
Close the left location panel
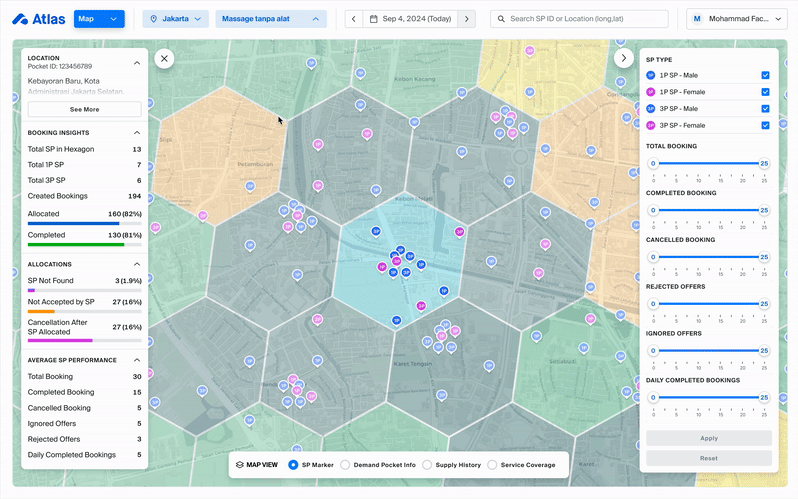[165, 59]
